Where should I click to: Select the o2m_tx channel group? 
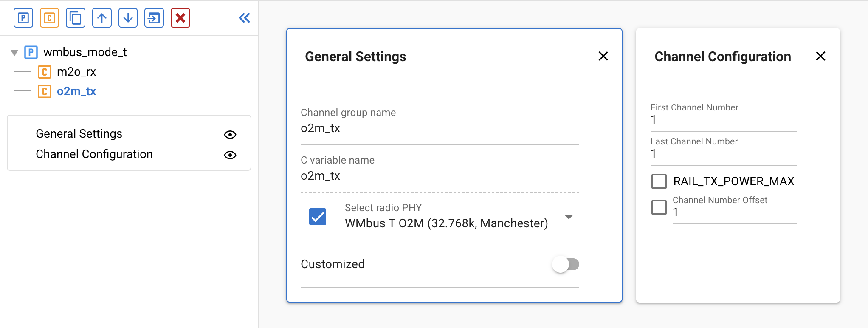click(x=76, y=91)
